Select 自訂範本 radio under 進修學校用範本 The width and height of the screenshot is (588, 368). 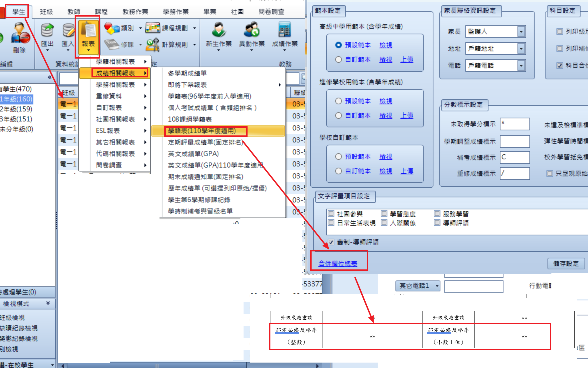click(x=338, y=115)
